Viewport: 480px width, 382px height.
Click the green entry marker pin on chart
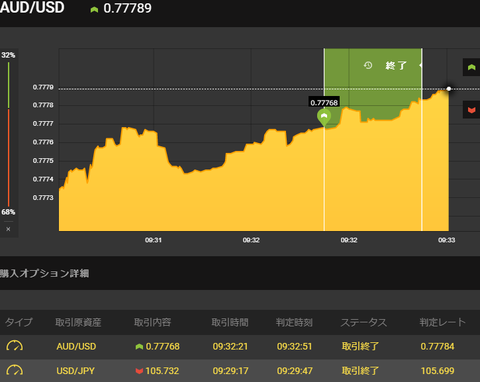[324, 118]
